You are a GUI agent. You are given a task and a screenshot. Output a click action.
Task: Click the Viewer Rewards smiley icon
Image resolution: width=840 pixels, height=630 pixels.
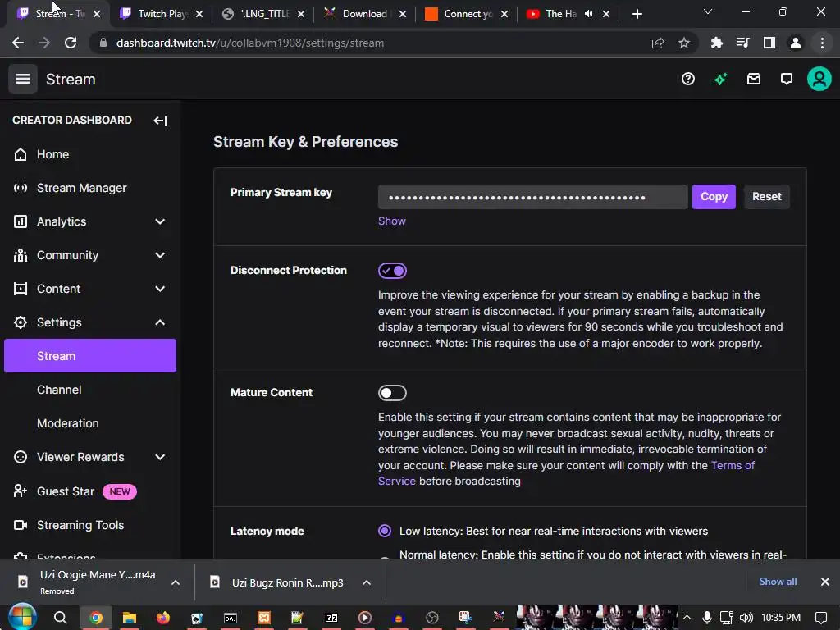pyautogui.click(x=21, y=457)
